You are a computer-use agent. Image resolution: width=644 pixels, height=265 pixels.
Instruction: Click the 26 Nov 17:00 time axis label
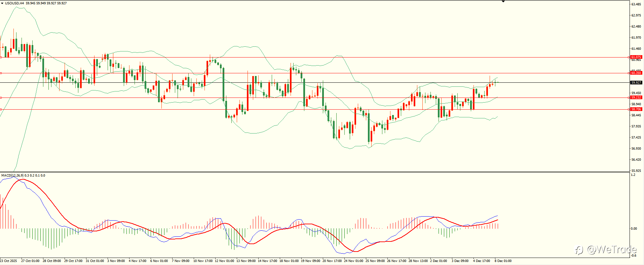396,261
